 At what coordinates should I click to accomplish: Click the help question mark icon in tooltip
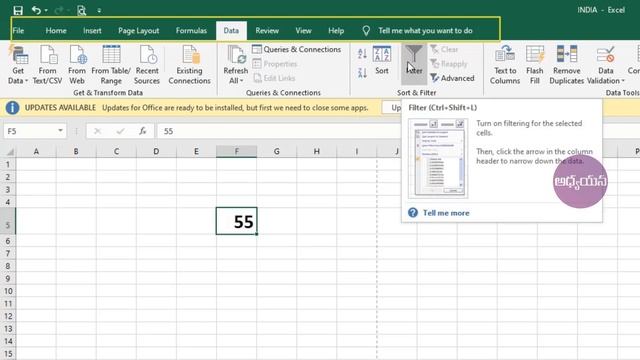click(413, 213)
